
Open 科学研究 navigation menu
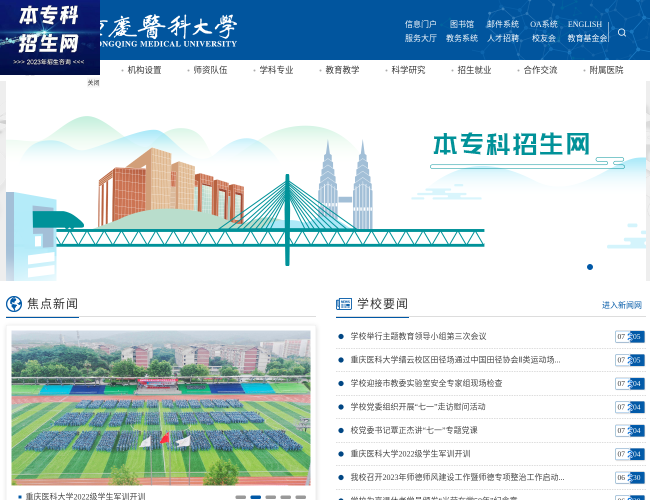[408, 70]
